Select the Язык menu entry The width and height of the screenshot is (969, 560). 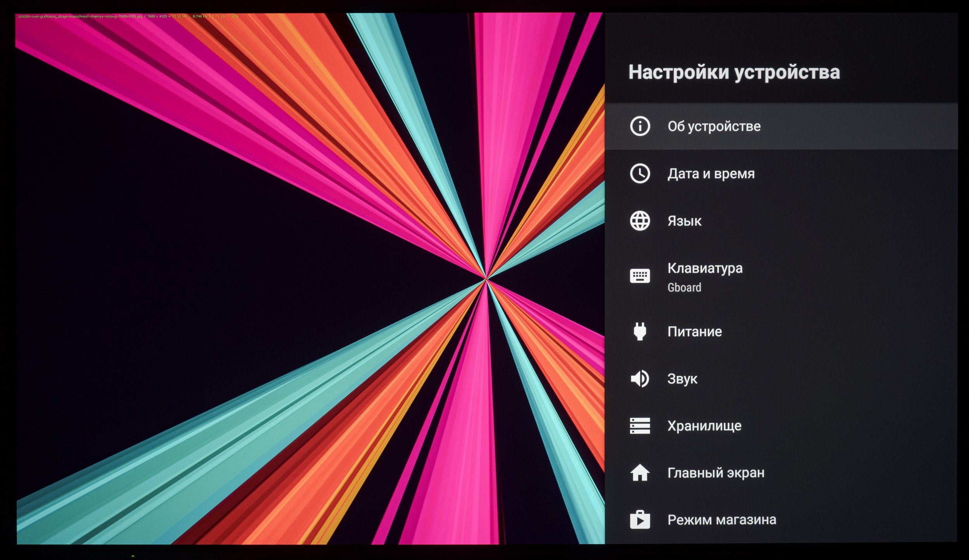pos(781,221)
